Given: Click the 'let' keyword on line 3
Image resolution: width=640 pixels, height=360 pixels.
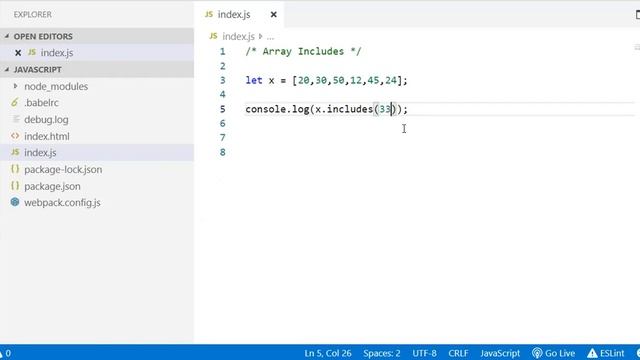Looking at the screenshot, I should 253,80.
